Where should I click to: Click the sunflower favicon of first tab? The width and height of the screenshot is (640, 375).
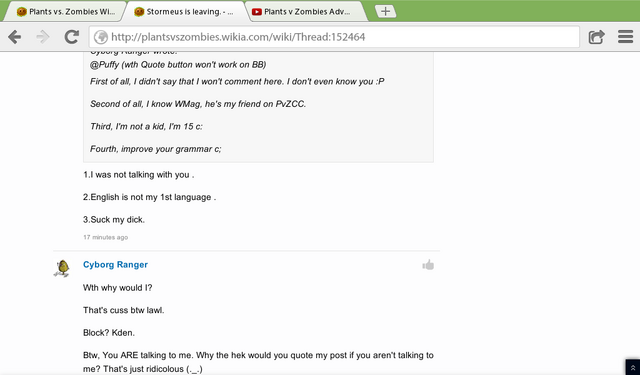(x=22, y=12)
